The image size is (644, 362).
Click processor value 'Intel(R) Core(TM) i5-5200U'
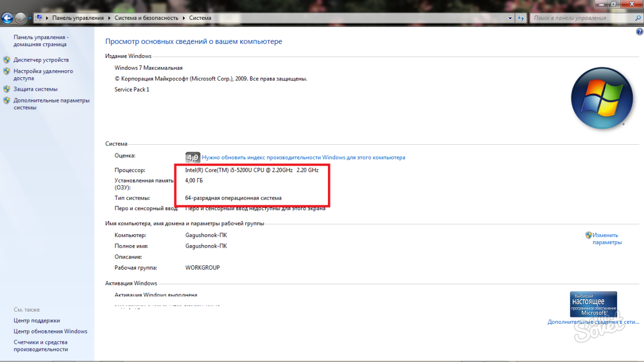pyautogui.click(x=252, y=170)
